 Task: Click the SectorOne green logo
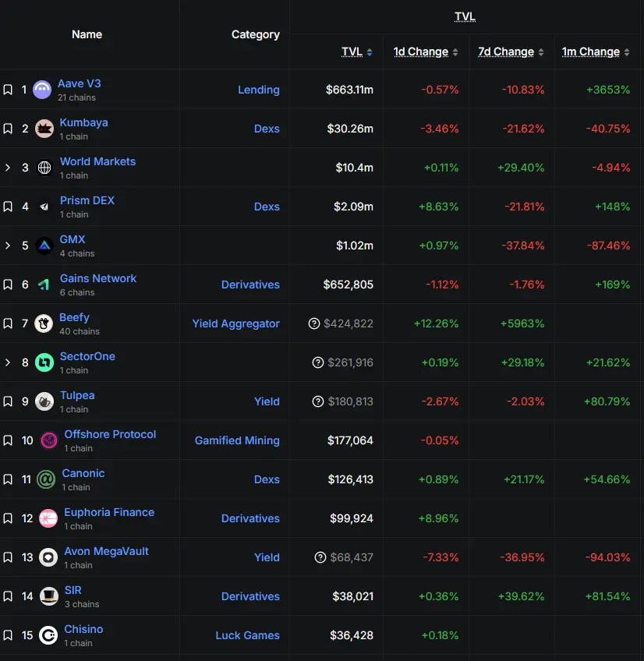pos(44,362)
